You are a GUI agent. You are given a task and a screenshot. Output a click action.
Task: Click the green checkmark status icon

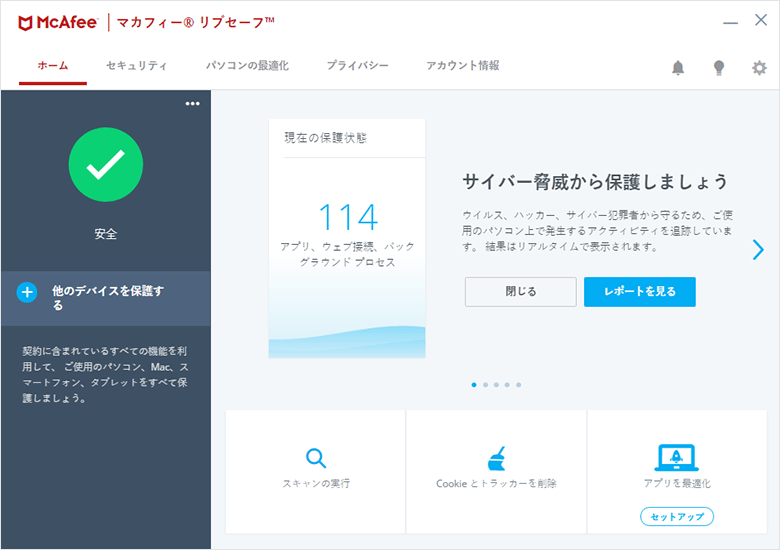105,165
